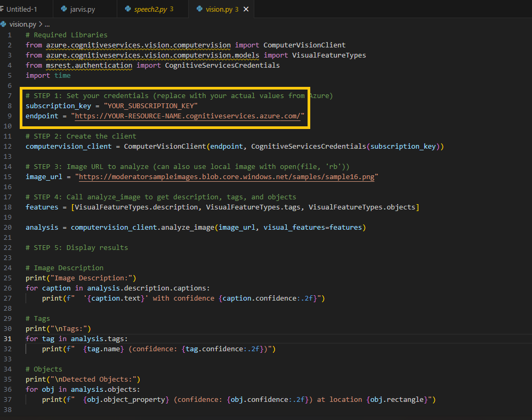
Task: Click vision.py in the breadcrumb
Action: click(23, 24)
